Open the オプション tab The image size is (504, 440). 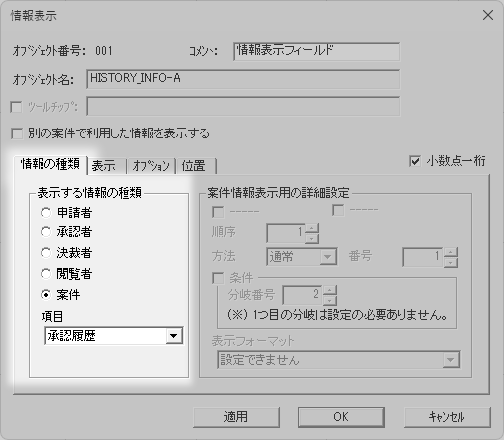point(151,166)
